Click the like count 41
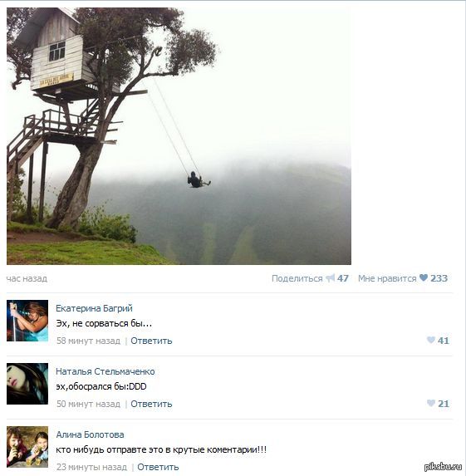The image size is (466, 476). [444, 341]
